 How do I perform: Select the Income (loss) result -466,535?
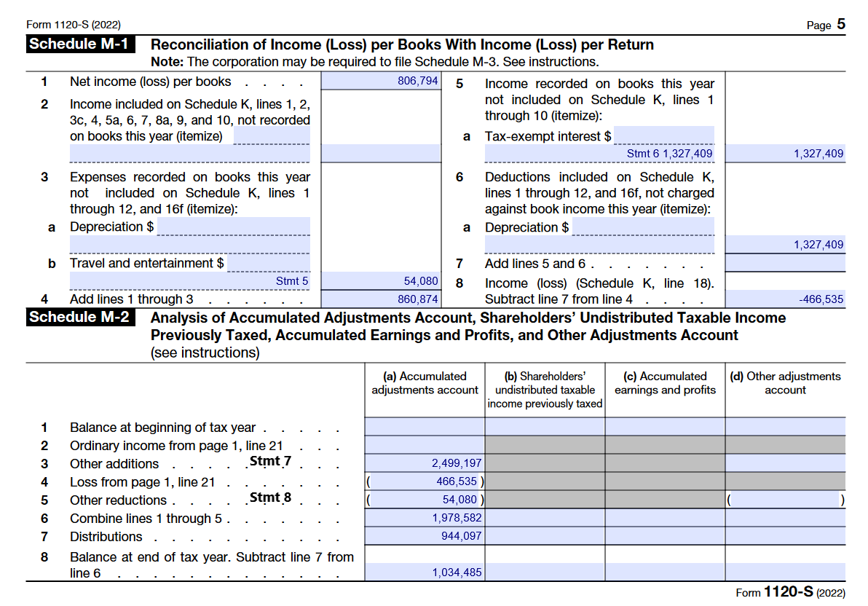click(786, 299)
